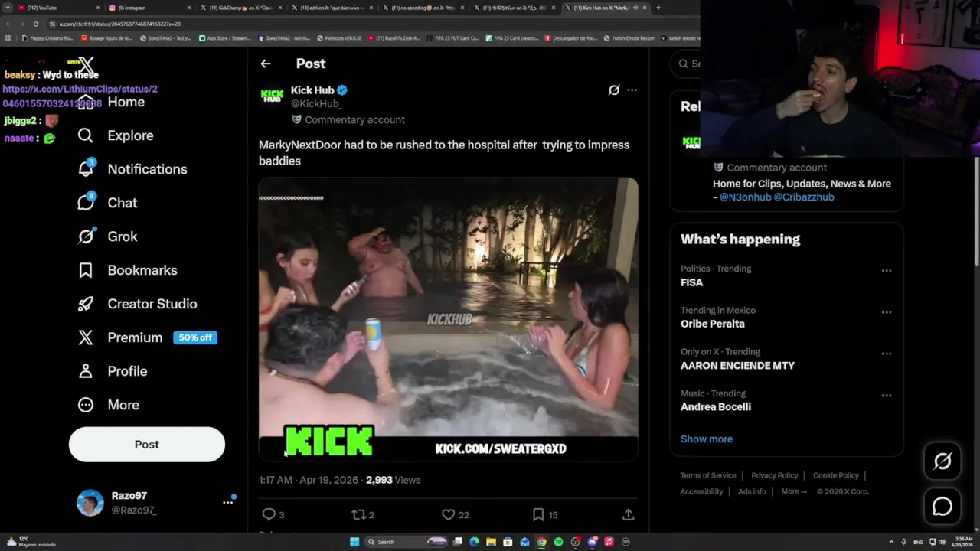Switch to the YouTube browser tab
980x551 pixels.
(57, 8)
